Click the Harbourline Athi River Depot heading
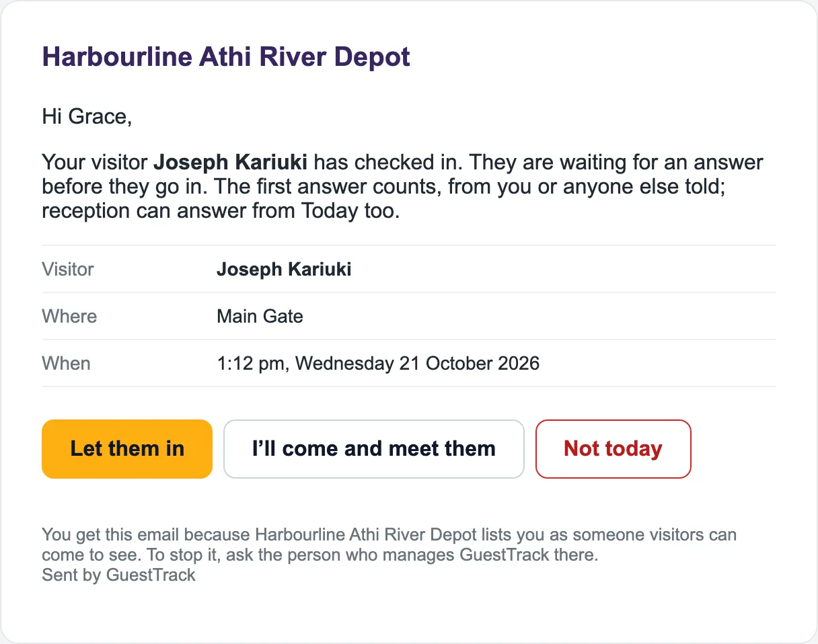818x644 pixels. 226,57
